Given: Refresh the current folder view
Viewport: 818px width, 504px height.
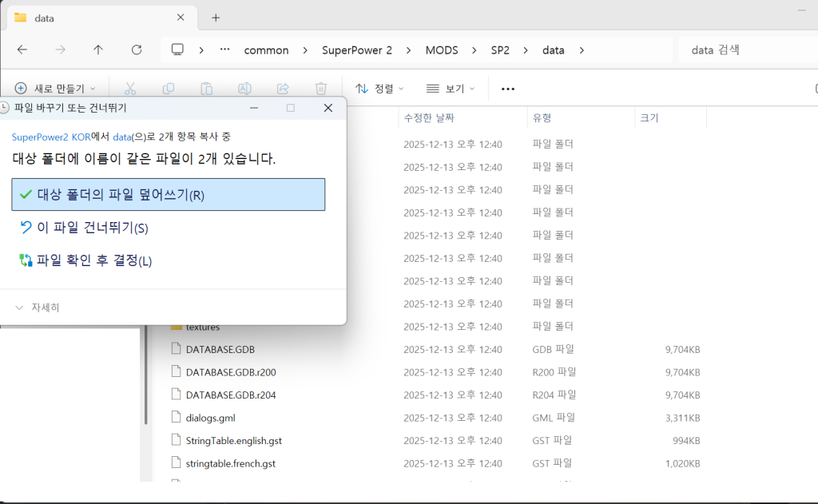Looking at the screenshot, I should click(x=137, y=50).
